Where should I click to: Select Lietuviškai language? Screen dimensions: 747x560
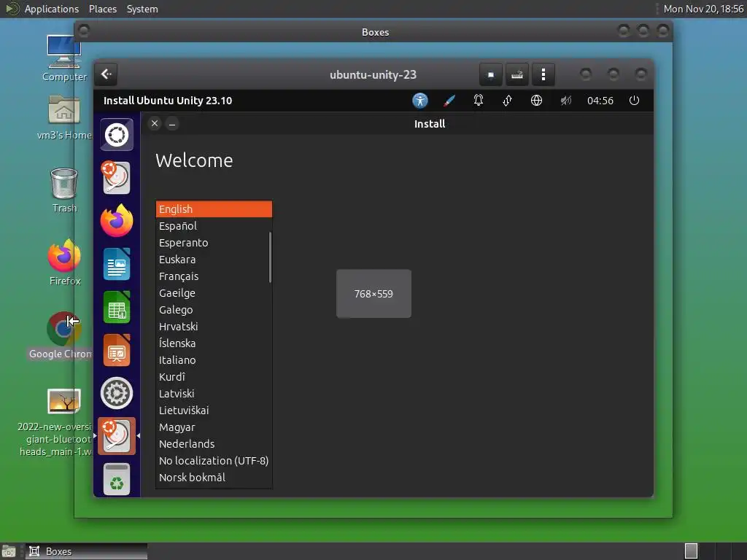click(x=214, y=411)
